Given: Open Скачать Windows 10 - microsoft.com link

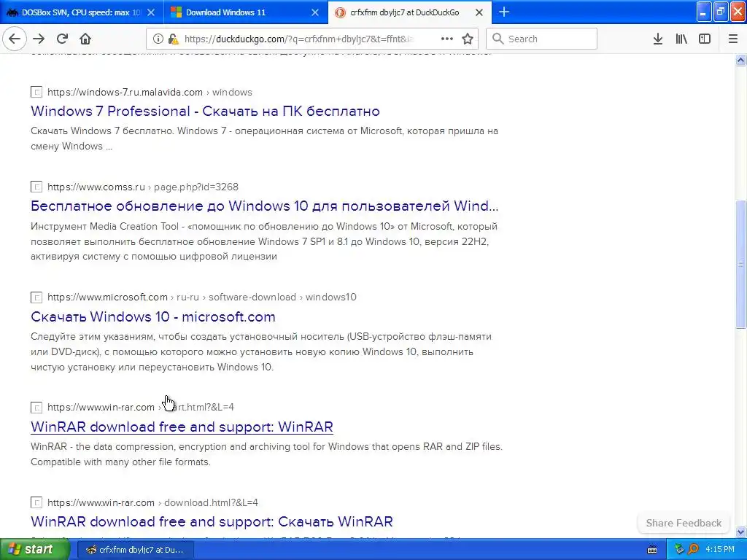Looking at the screenshot, I should tap(153, 316).
